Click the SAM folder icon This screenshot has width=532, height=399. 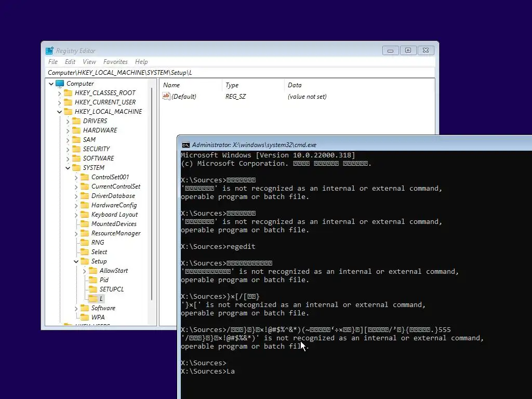[76, 139]
